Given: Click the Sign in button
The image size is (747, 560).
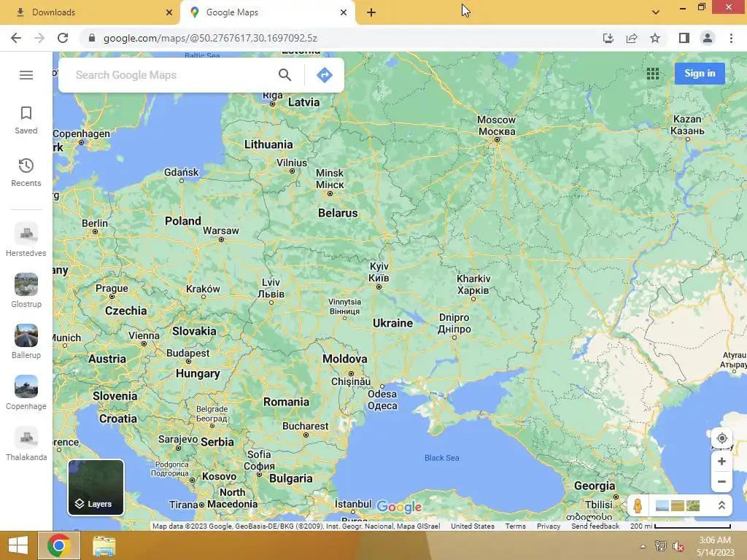Looking at the screenshot, I should coord(700,74).
